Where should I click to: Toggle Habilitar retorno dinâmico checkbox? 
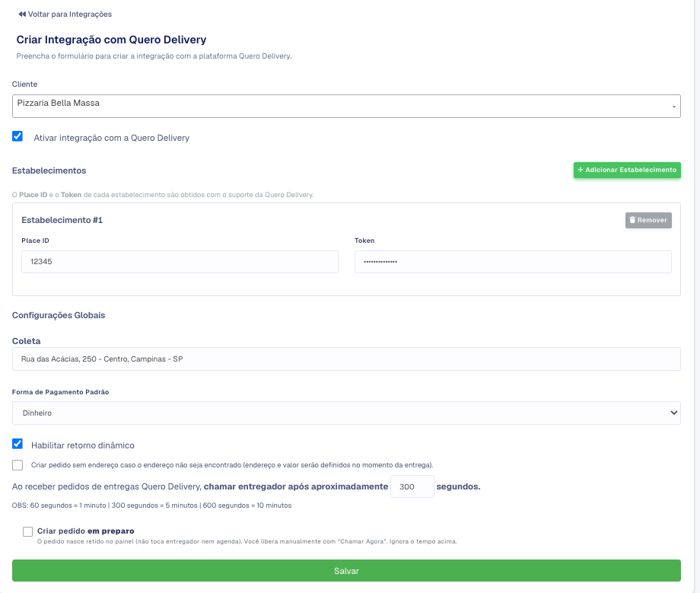coord(17,444)
